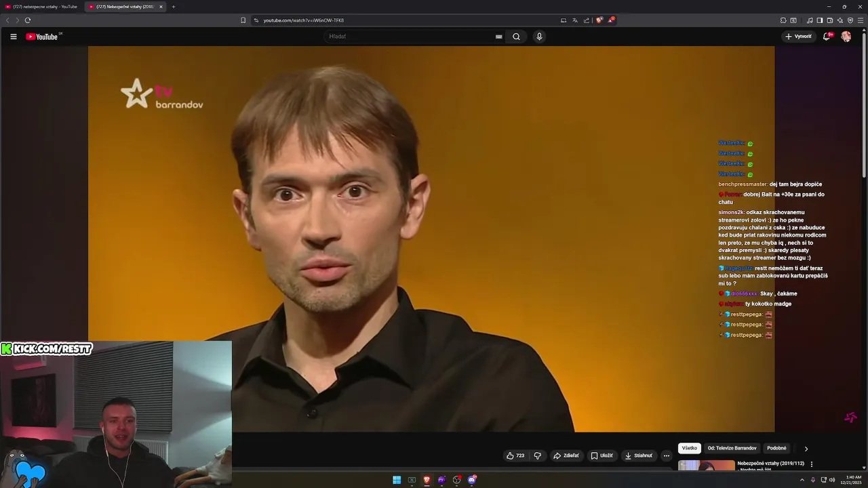Viewport: 868px width, 488px height.
Task: Dislike the video with thumbs down
Action: click(538, 455)
